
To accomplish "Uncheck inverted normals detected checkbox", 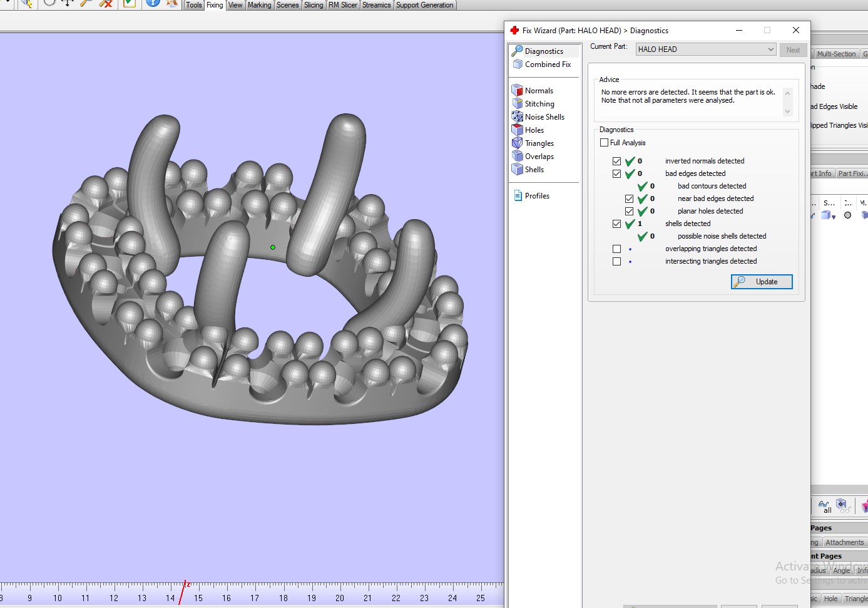I will click(x=617, y=161).
